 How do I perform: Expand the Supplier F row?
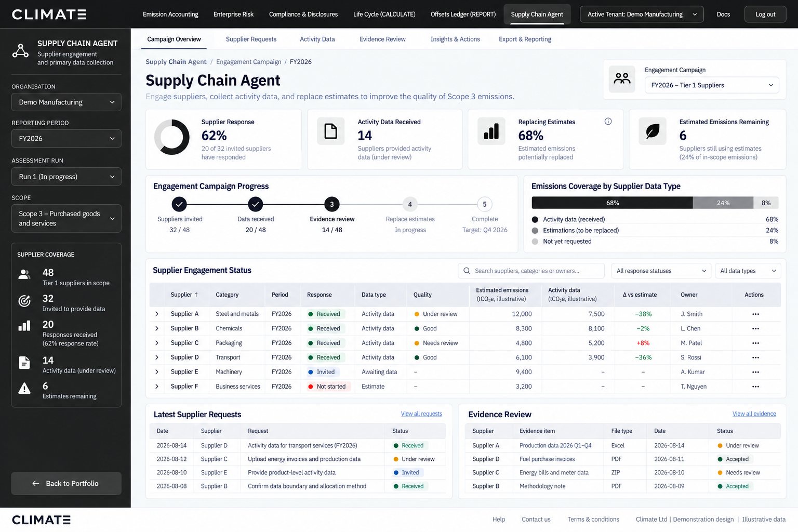[x=157, y=387]
